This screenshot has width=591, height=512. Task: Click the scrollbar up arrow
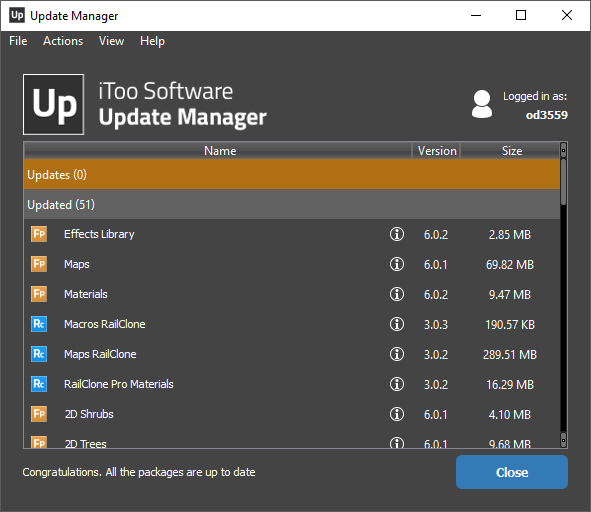pyautogui.click(x=563, y=150)
